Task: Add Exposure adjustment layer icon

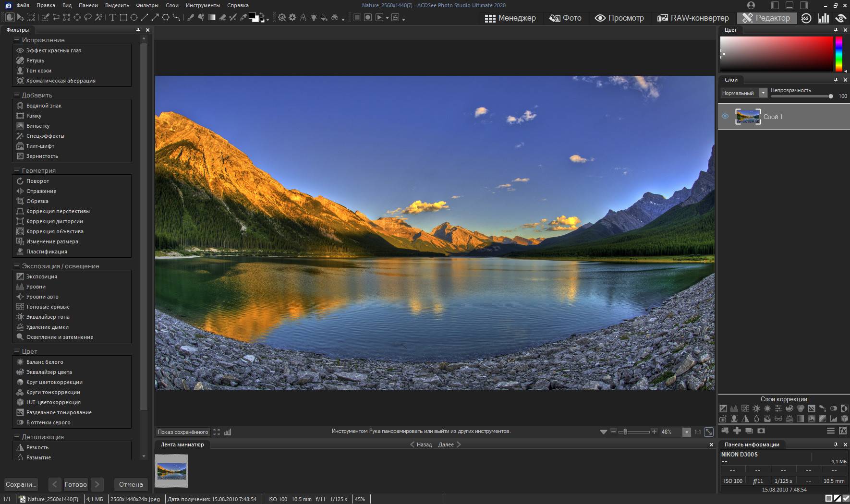Action: point(723,408)
